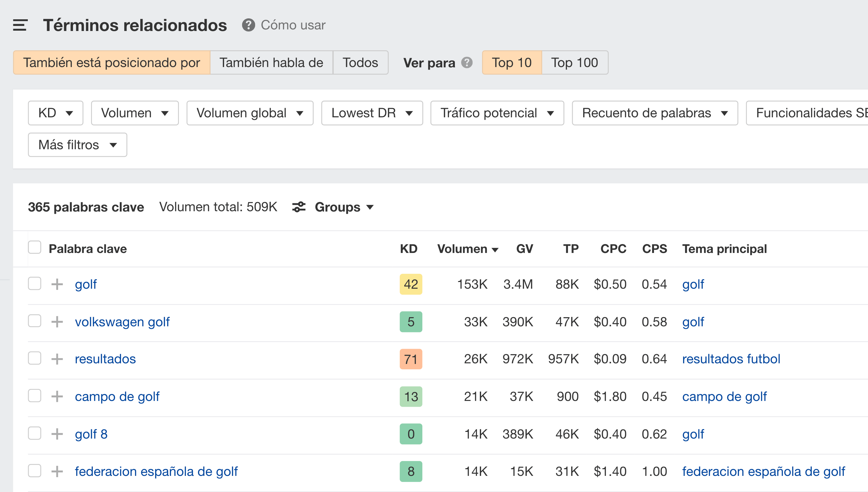This screenshot has width=868, height=492.
Task: Add "golf" keyword using its plus icon
Action: pos(58,284)
